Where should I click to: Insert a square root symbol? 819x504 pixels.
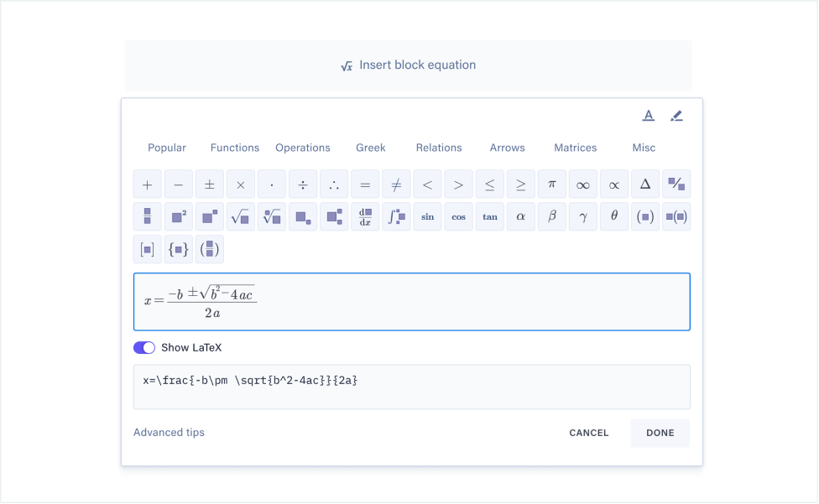coord(241,216)
